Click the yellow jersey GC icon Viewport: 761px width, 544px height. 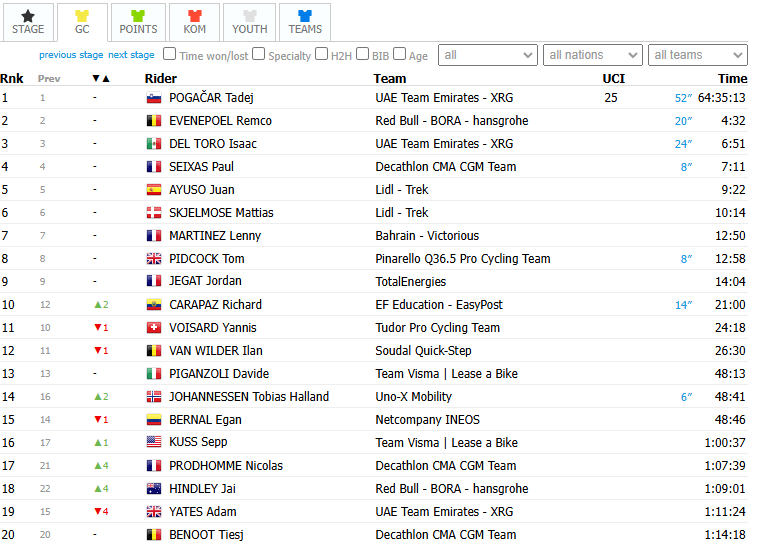(82, 16)
